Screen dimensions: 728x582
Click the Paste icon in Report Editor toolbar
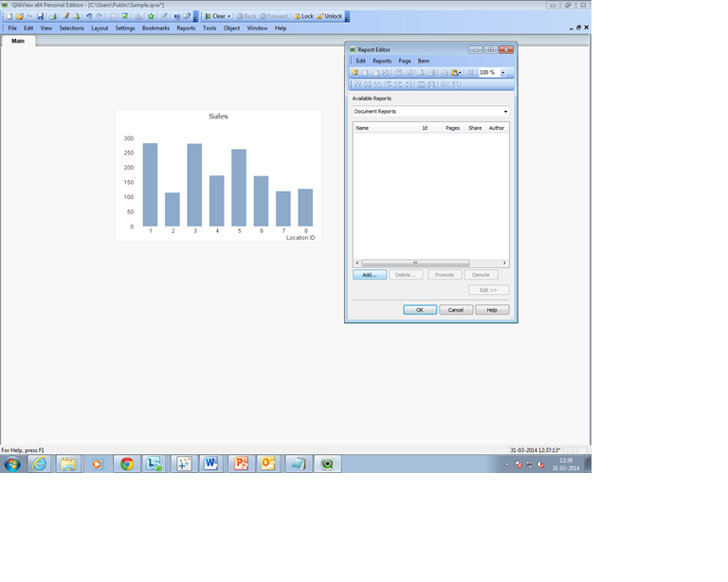(455, 72)
